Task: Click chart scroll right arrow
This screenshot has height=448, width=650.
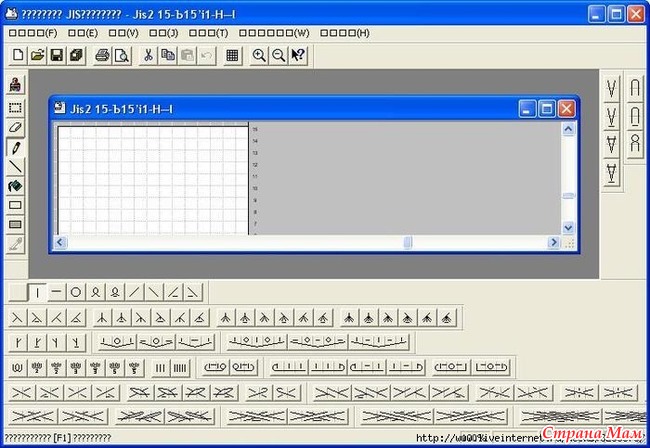Action: click(553, 242)
